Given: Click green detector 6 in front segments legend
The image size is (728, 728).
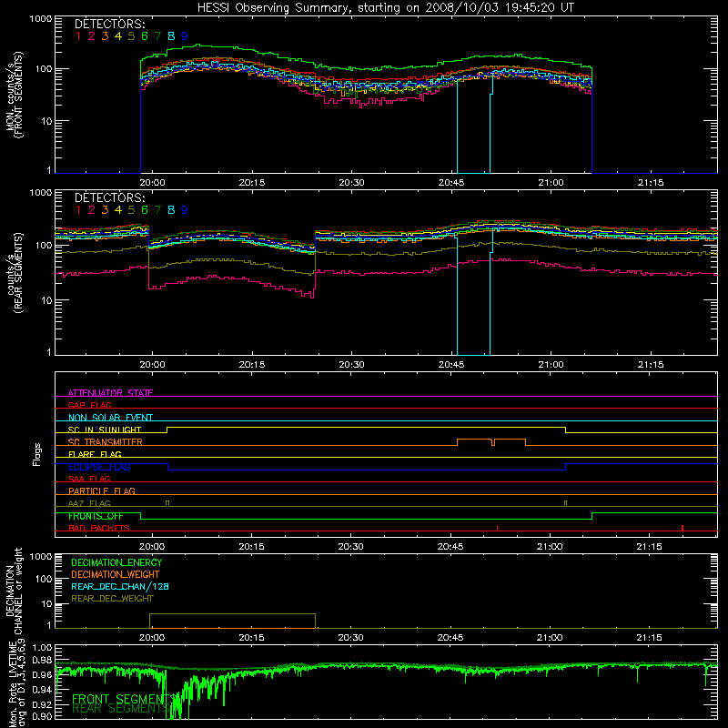Looking at the screenshot, I should tap(145, 36).
